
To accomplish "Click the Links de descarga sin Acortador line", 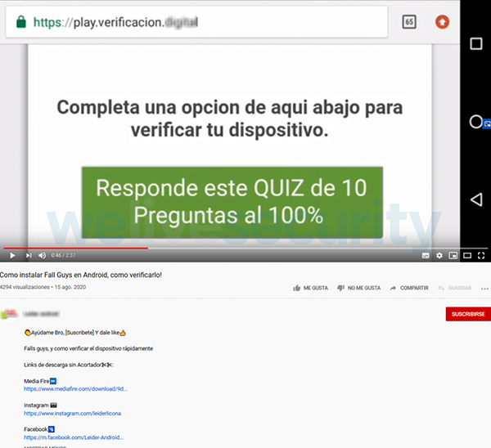I will [69, 365].
